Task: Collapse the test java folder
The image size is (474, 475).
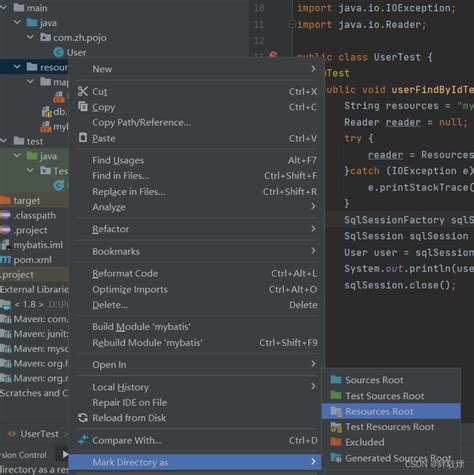Action: [17, 156]
